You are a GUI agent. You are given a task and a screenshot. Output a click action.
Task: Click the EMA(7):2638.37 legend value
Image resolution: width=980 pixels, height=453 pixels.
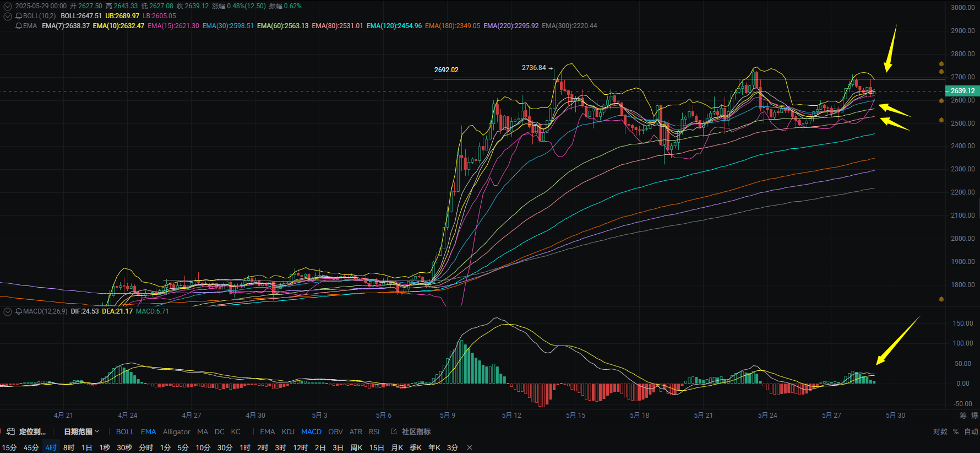pyautogui.click(x=66, y=26)
